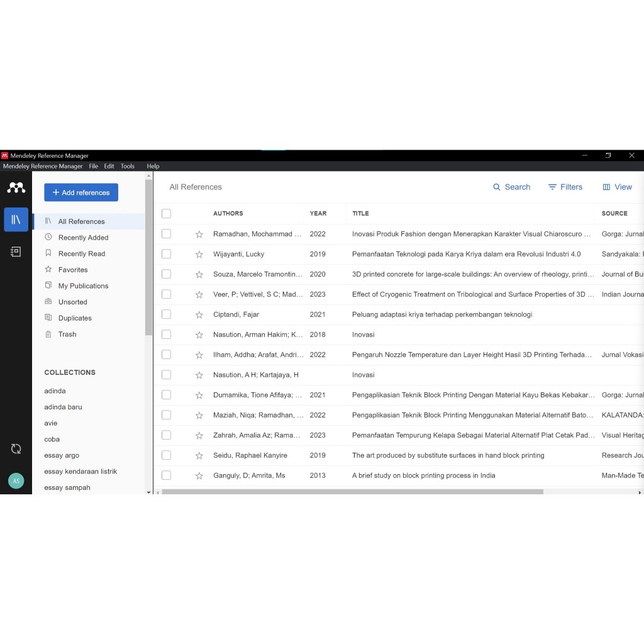The image size is (644, 644).
Task: Select All References in sidebar
Action: [x=89, y=221]
